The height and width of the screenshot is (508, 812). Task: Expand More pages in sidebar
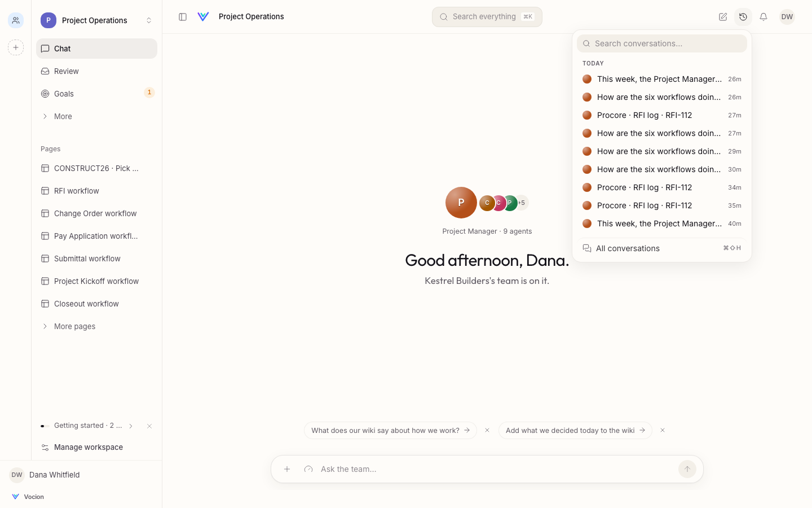(96, 326)
